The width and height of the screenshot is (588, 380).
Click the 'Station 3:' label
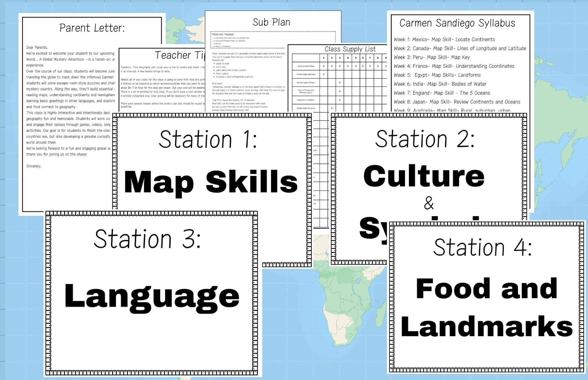147,239
